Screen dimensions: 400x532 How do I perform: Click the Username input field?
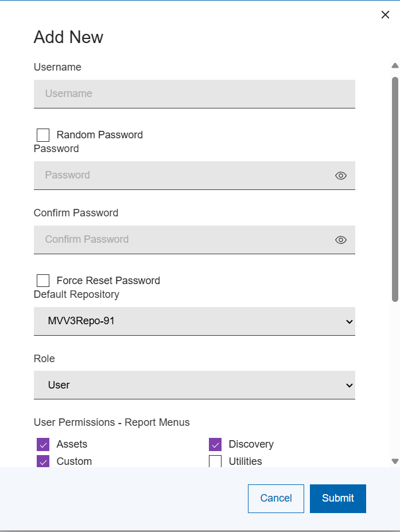coord(194,94)
